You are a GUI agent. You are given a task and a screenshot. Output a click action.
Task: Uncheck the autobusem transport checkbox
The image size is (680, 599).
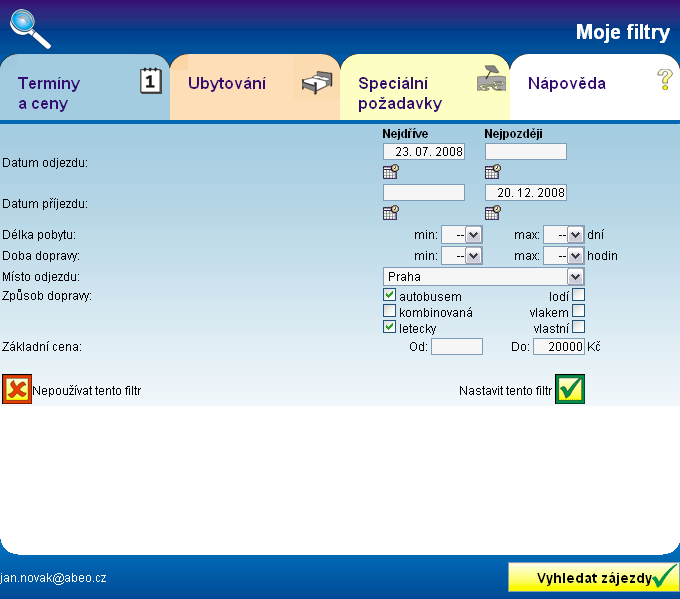[x=390, y=295]
